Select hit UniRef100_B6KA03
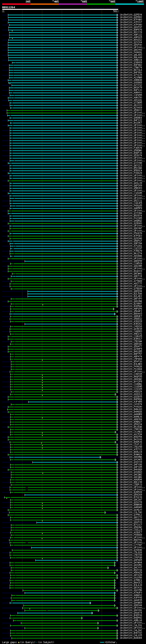 coord(131,314)
